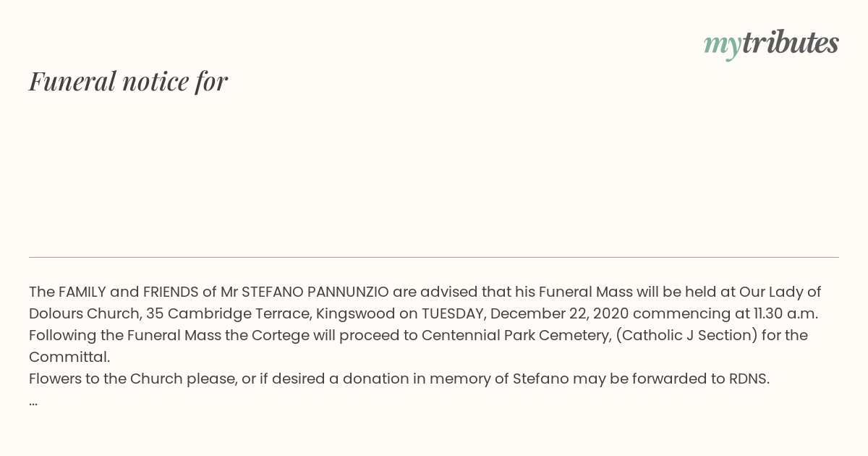868x456 pixels.
Task: Click the date 'December 22, 2020'
Action: [549, 313]
